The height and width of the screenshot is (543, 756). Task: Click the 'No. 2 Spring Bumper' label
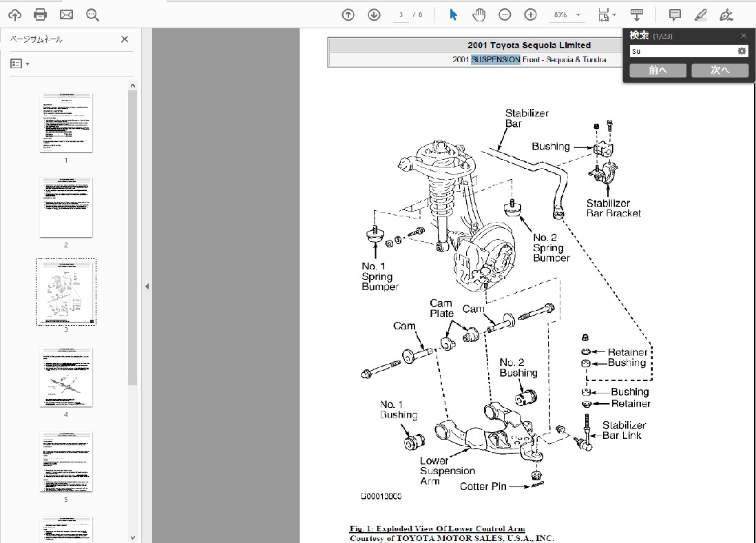tap(551, 248)
